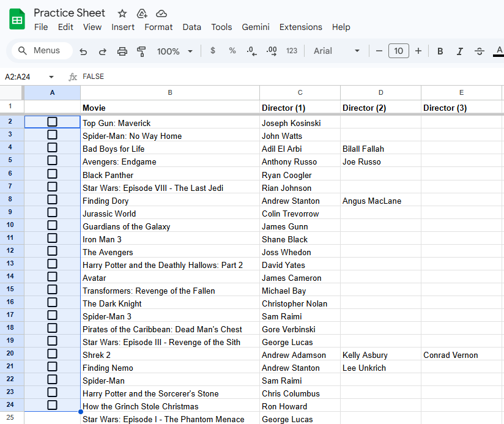Open the Arial font dropdown

(336, 51)
